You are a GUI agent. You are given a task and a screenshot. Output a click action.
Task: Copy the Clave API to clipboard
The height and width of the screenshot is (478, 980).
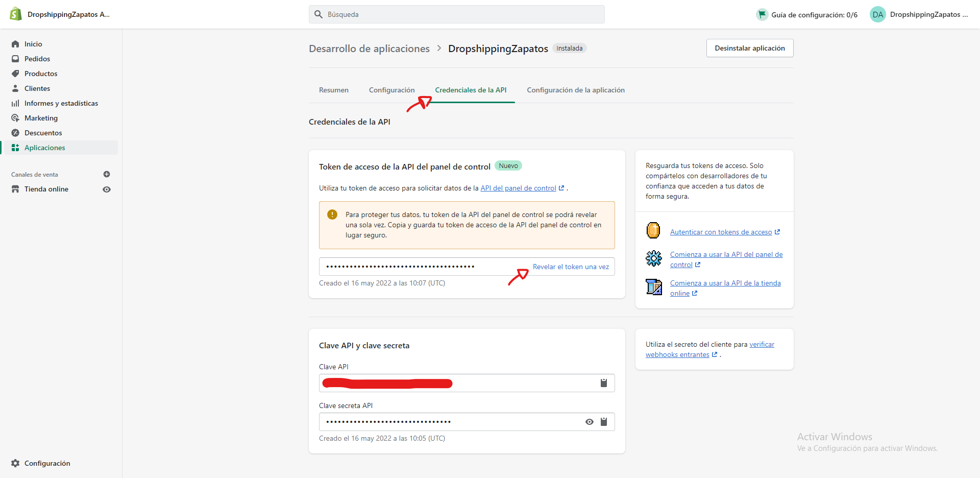point(604,383)
